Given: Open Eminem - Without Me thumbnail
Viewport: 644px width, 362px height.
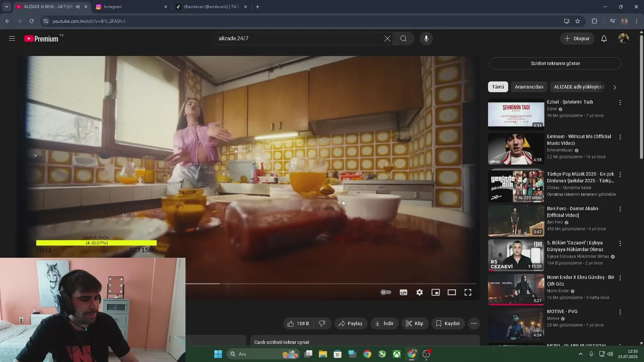Looking at the screenshot, I should 516,149.
